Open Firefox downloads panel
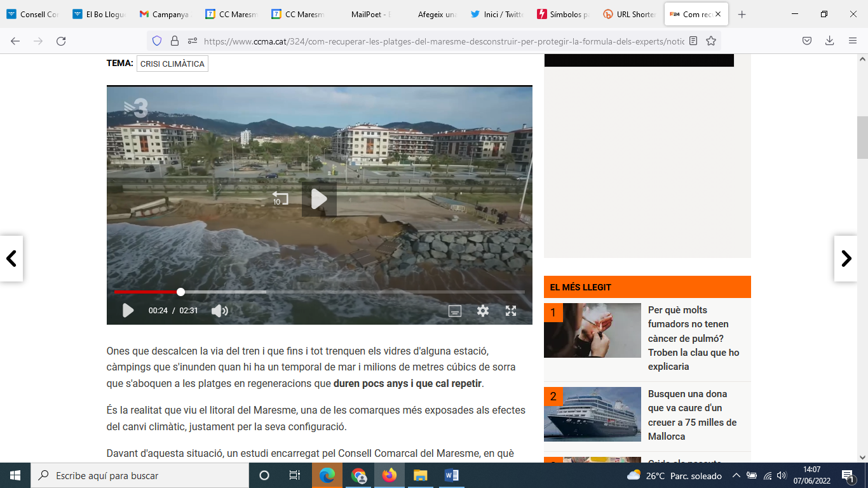The height and width of the screenshot is (488, 868). click(829, 41)
